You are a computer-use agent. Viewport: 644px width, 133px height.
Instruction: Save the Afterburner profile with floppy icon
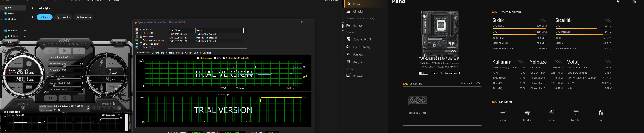coord(118,108)
